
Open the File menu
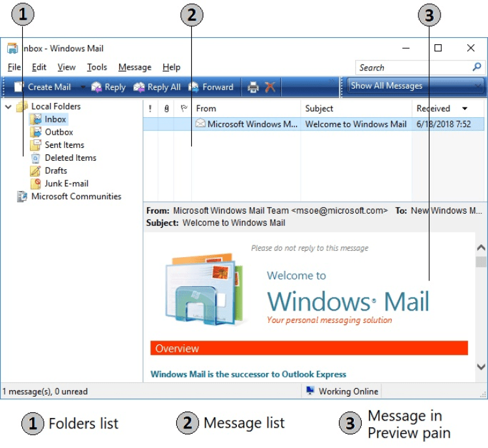[x=14, y=67]
